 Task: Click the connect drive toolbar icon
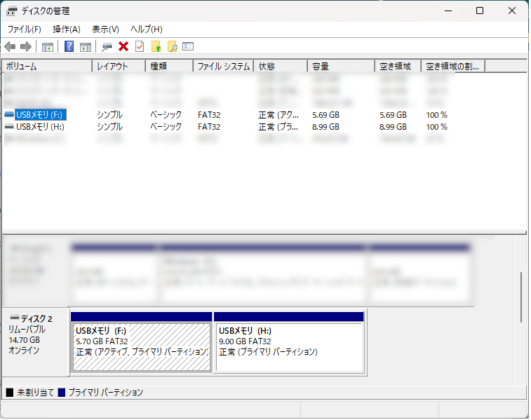pos(107,47)
